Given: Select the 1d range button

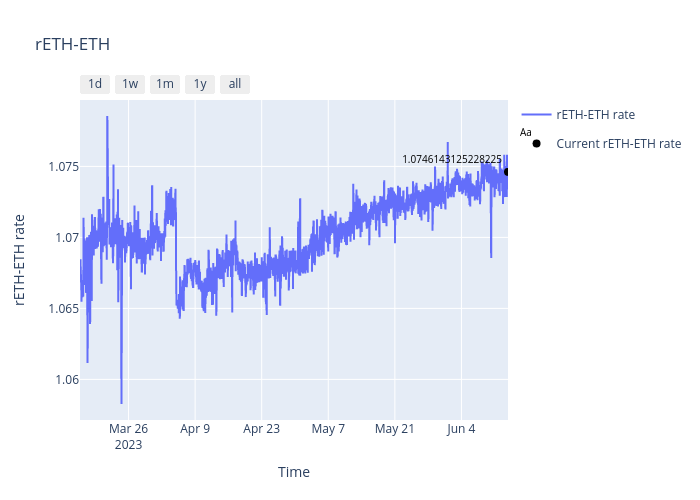Looking at the screenshot, I should pyautogui.click(x=95, y=84).
